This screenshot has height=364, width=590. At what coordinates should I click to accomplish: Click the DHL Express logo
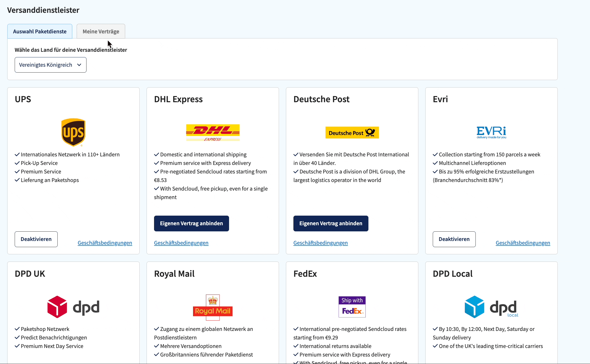point(213,132)
